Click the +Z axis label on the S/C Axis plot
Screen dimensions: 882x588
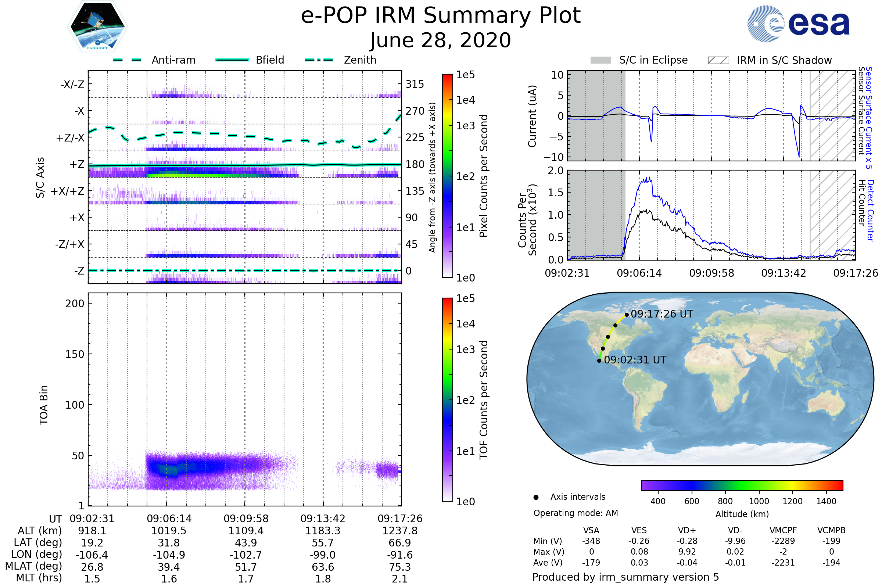click(x=77, y=165)
